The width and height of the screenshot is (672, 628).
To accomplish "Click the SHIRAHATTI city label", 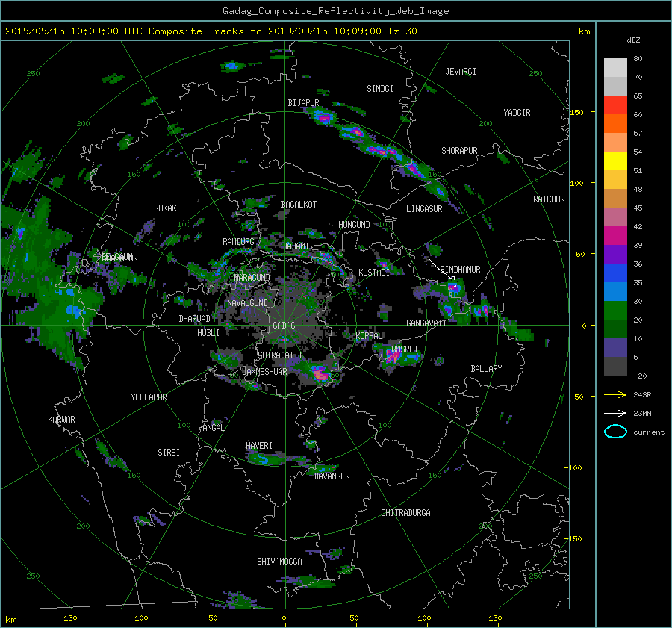I will (x=280, y=355).
